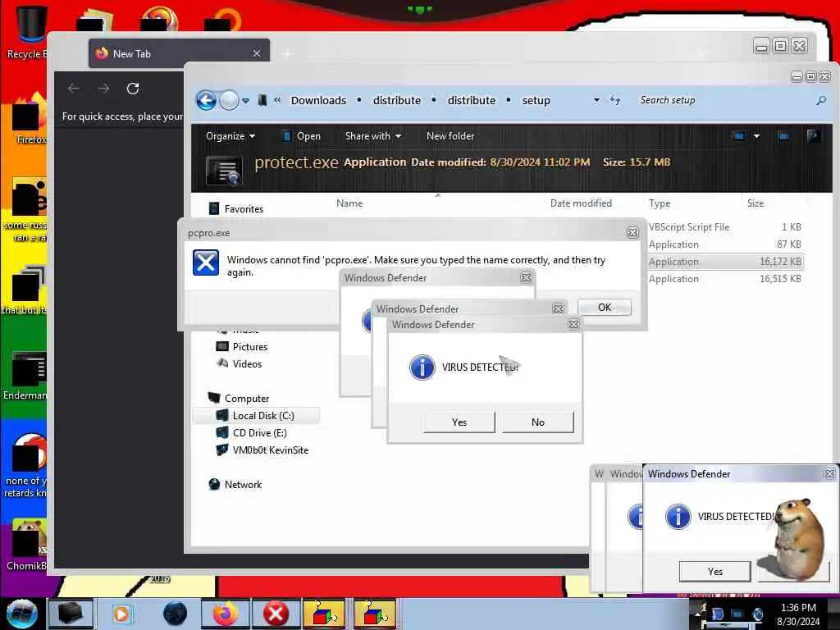The image size is (840, 630).
Task: Open Pictures library in navigation pane
Action: (x=242, y=347)
